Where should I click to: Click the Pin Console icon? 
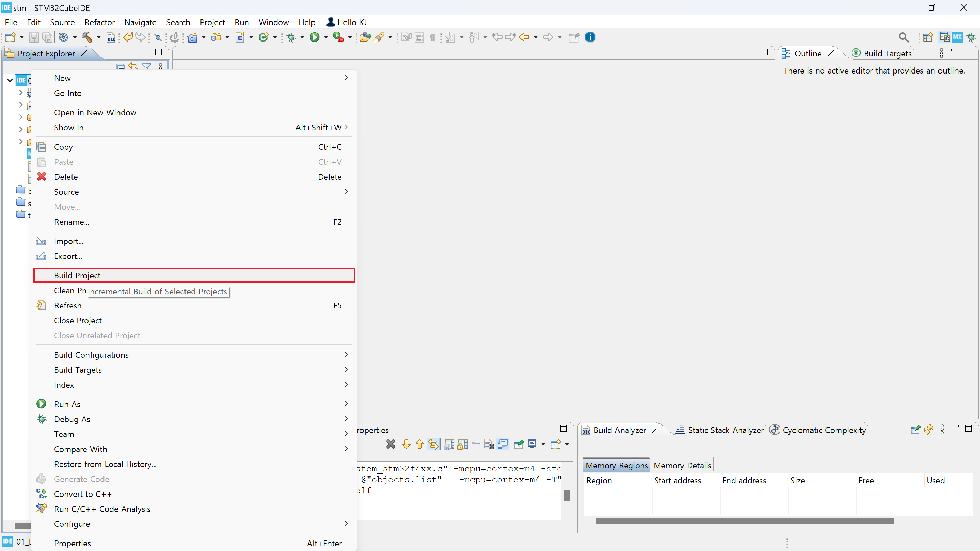coord(518,444)
